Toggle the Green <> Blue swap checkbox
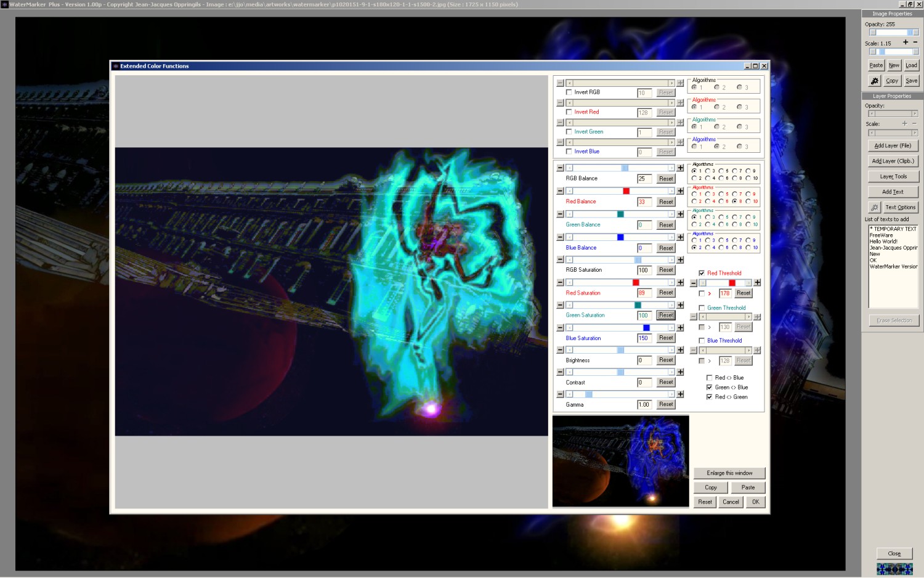Screen dimensions: 924x578 709,388
